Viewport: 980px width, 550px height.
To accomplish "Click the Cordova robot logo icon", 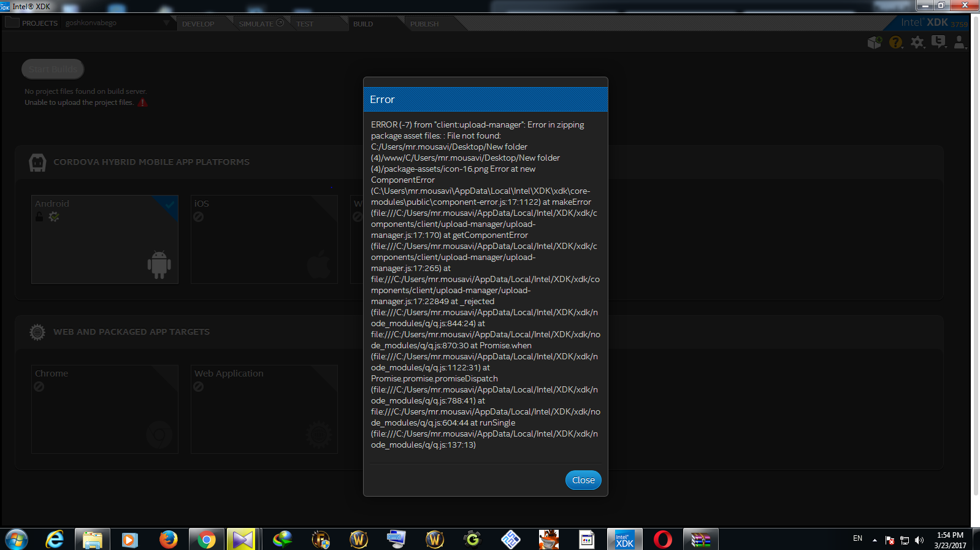I will click(37, 162).
